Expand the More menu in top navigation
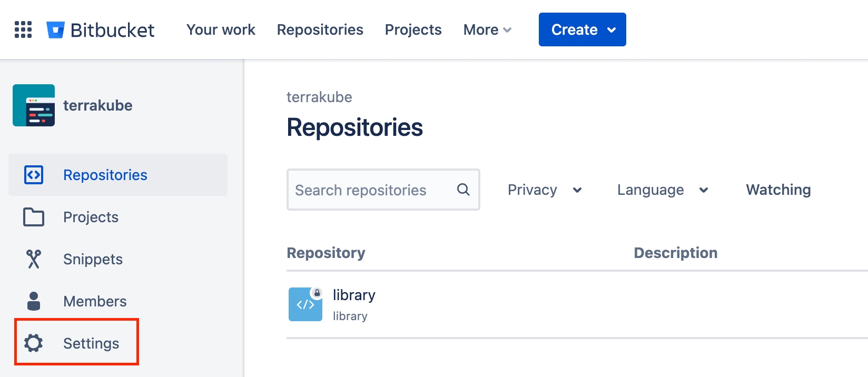 [x=487, y=30]
